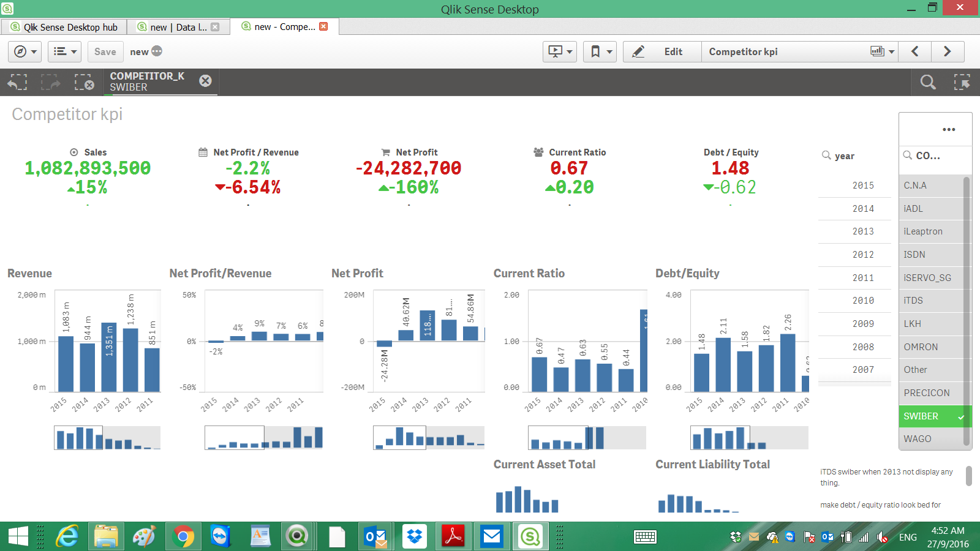
Task: Select iLeaptron in the company list
Action: coord(931,231)
